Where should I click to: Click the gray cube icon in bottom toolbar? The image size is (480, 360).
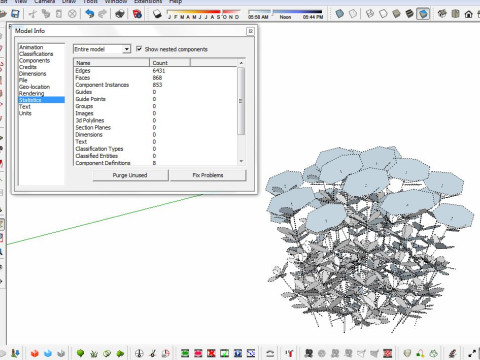pyautogui.click(x=61, y=353)
